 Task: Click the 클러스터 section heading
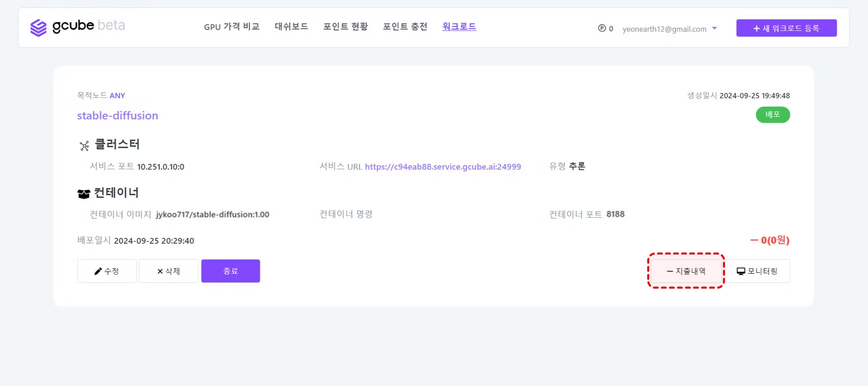click(x=117, y=145)
